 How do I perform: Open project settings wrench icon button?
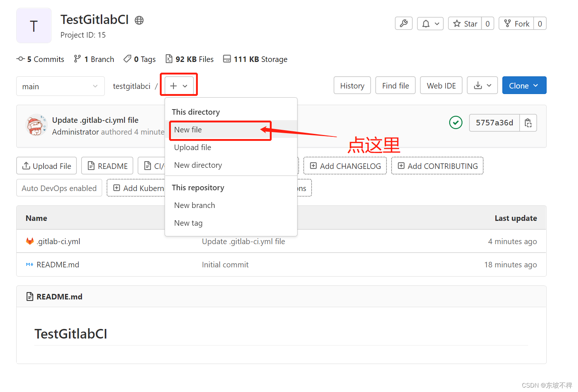tap(403, 24)
